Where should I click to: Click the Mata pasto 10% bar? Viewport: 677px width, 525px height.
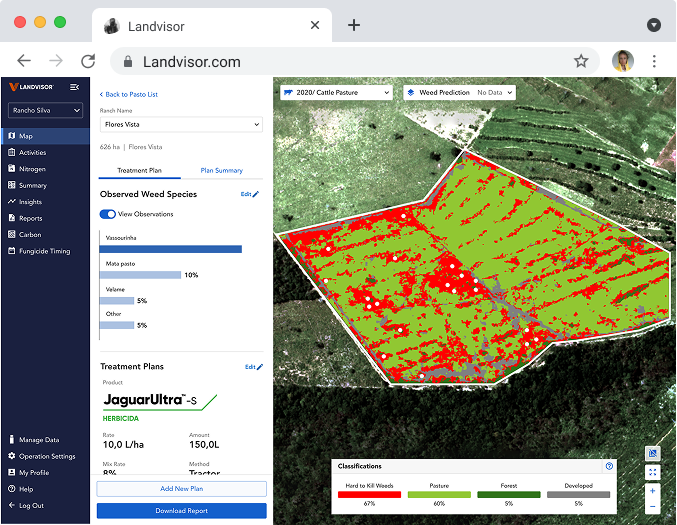140,275
